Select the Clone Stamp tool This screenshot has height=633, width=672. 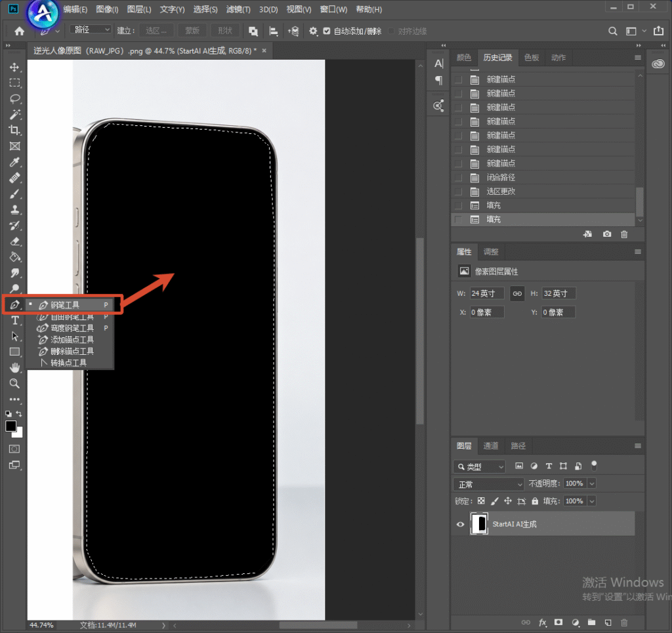coord(14,209)
